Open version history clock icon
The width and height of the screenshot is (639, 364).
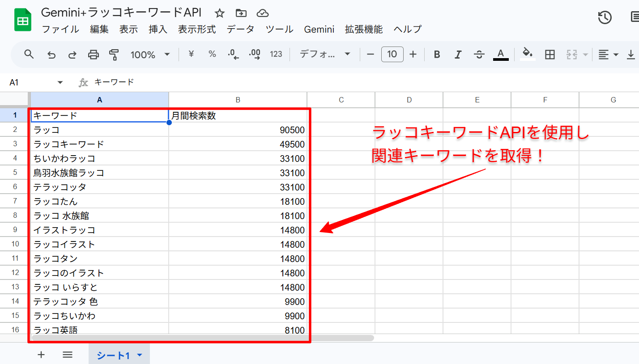[605, 17]
